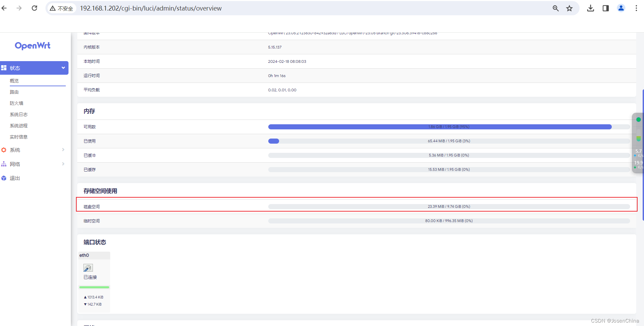Viewport: 644px width, 326px height.
Task: Click the 内存 section heading
Action: click(x=89, y=111)
